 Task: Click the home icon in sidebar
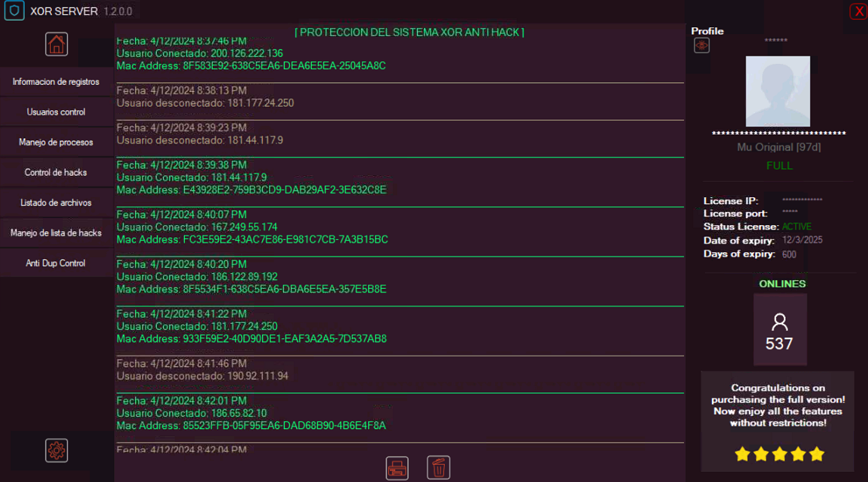pos(57,44)
